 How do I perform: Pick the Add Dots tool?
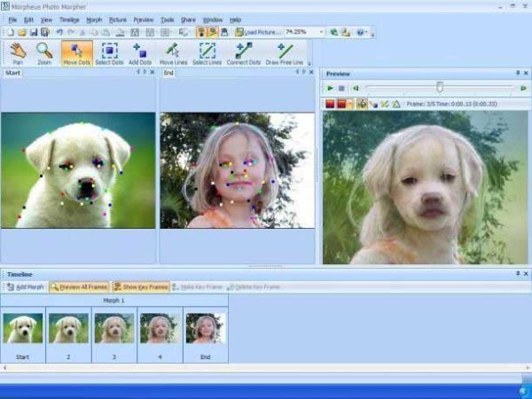[x=140, y=53]
